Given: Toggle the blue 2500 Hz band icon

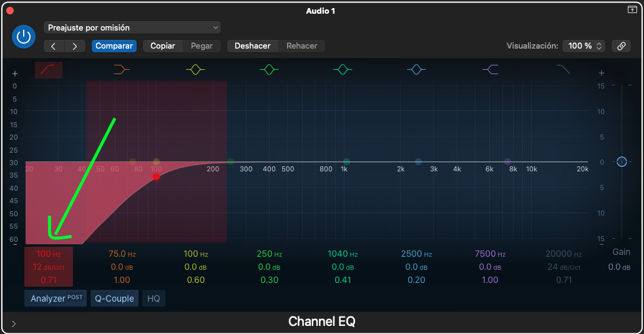Looking at the screenshot, I should [x=416, y=70].
